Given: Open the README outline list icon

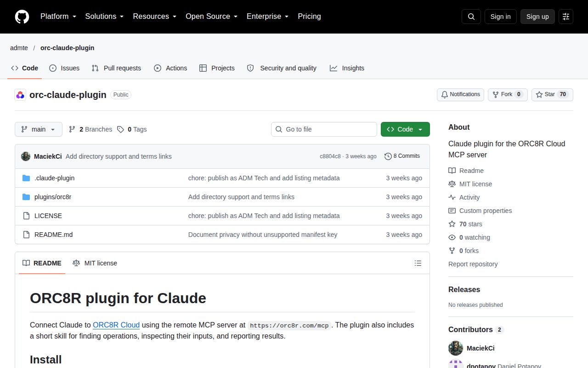Looking at the screenshot, I should 418,263.
